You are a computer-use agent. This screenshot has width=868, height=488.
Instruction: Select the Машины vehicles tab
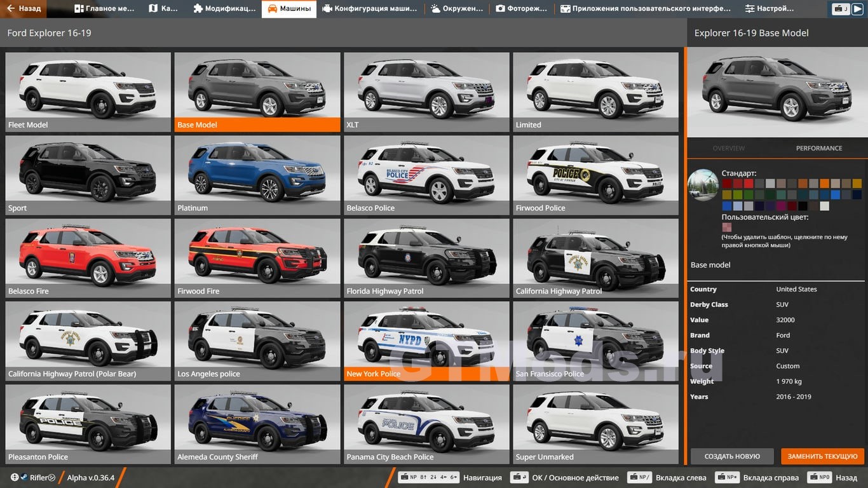[289, 9]
